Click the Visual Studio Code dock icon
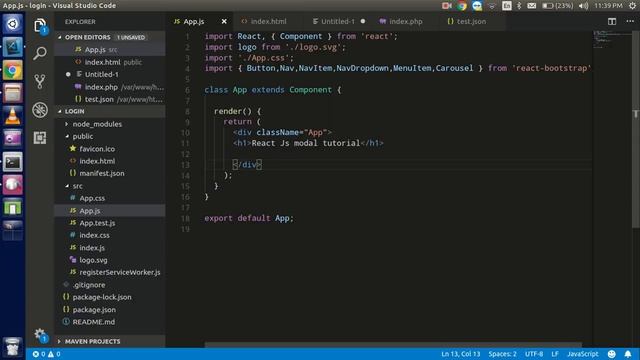640x360 pixels. click(x=12, y=47)
